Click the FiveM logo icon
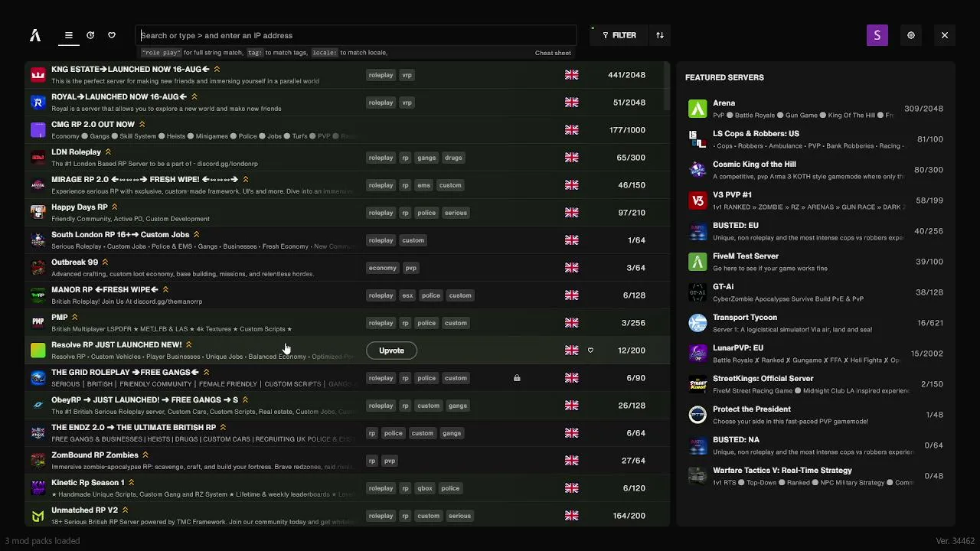The height and width of the screenshot is (551, 980). tap(35, 35)
